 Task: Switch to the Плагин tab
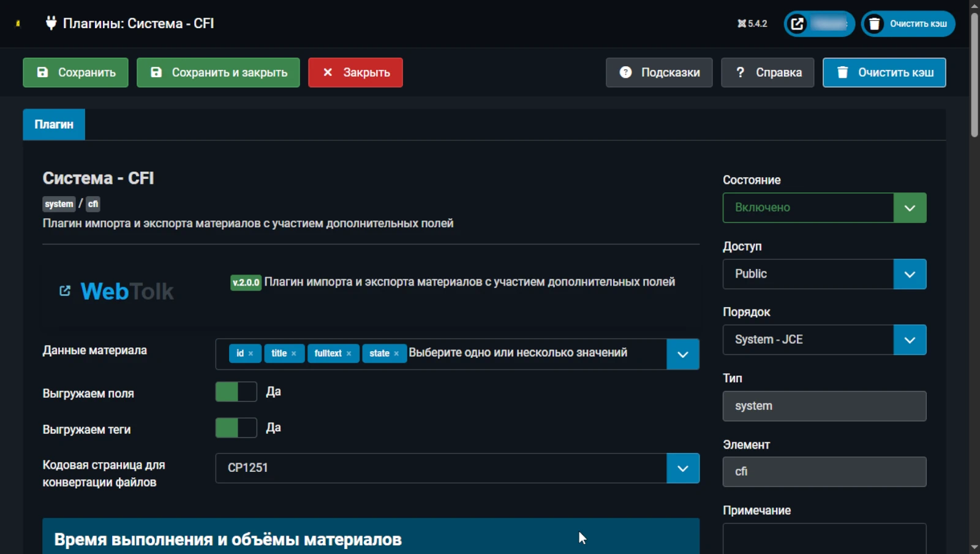click(x=54, y=124)
